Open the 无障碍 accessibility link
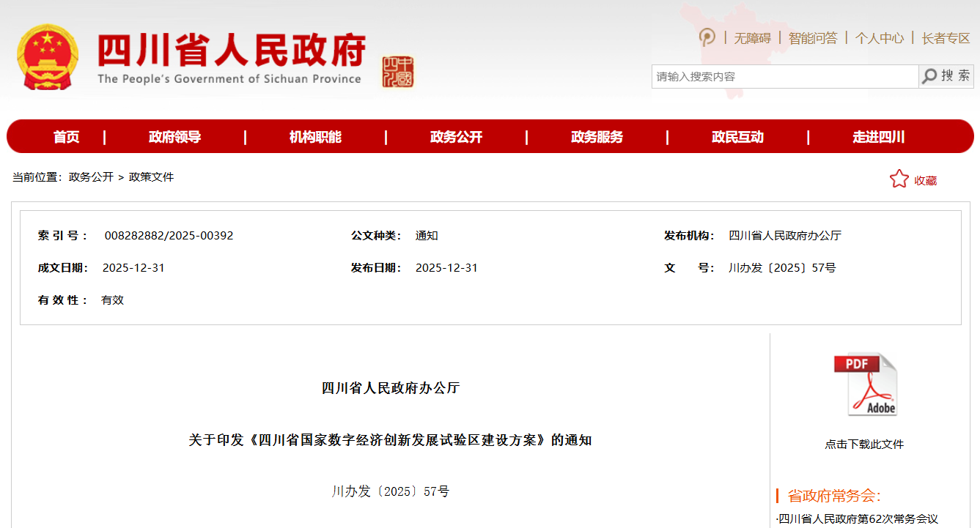Screen dimensions: 980x528 (753, 38)
